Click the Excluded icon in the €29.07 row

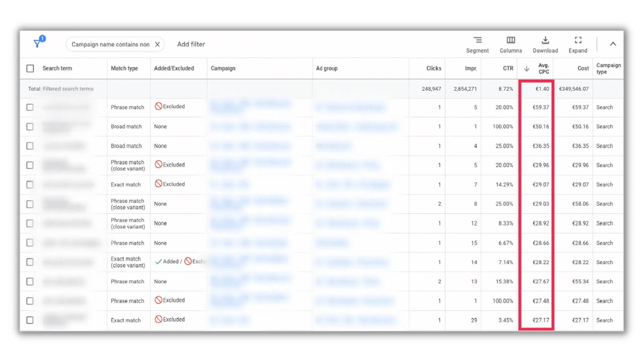click(158, 184)
